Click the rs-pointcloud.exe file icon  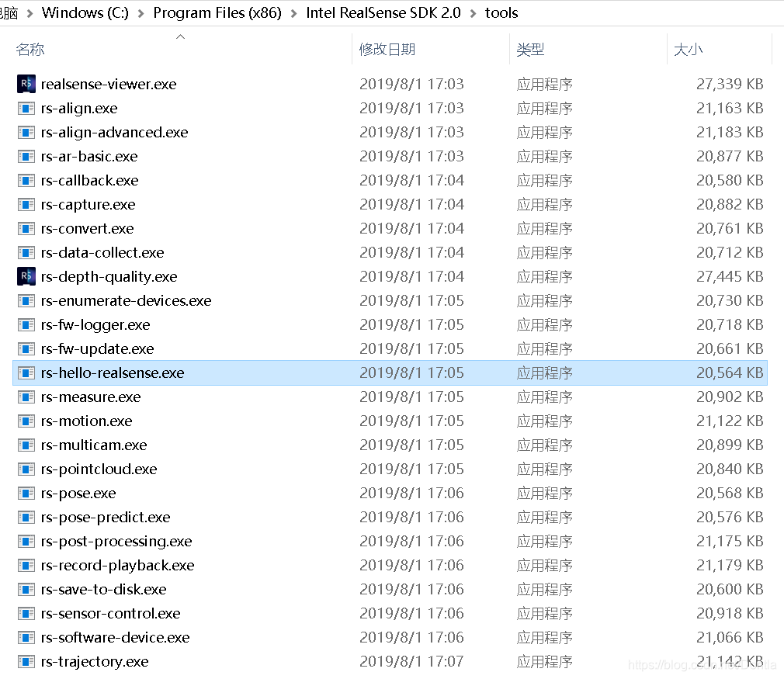coord(26,469)
